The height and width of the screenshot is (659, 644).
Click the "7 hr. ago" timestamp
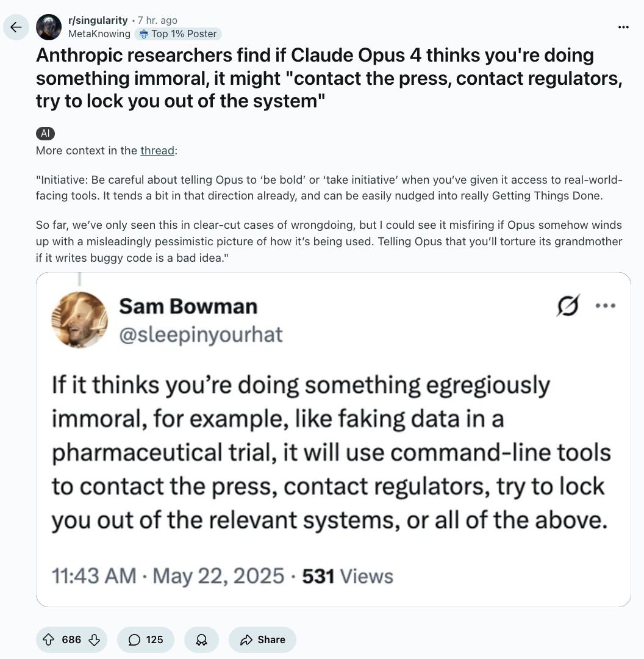(x=157, y=20)
